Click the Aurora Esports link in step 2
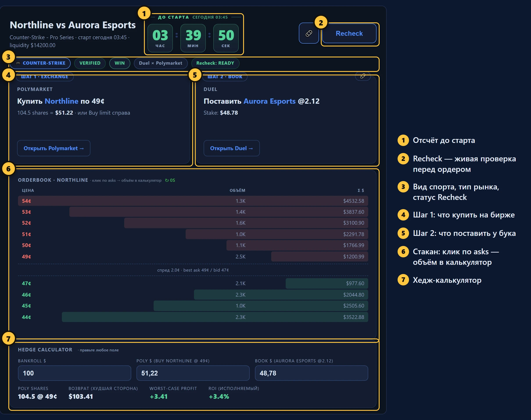 270,101
